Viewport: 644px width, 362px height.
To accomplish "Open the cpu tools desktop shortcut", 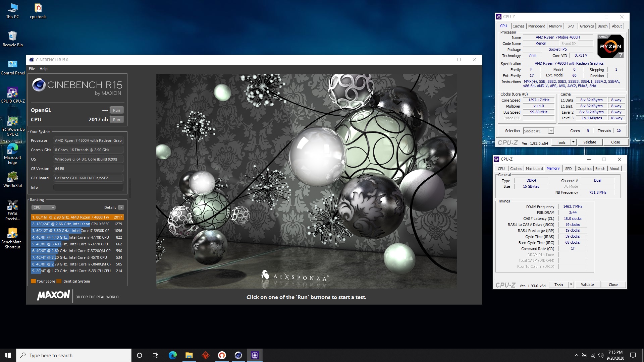I will pos(38,11).
